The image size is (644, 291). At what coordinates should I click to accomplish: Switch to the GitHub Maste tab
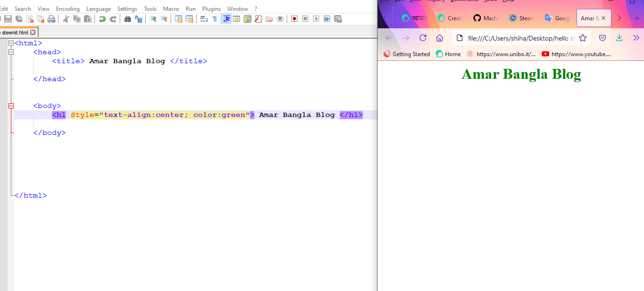pyautogui.click(x=487, y=18)
